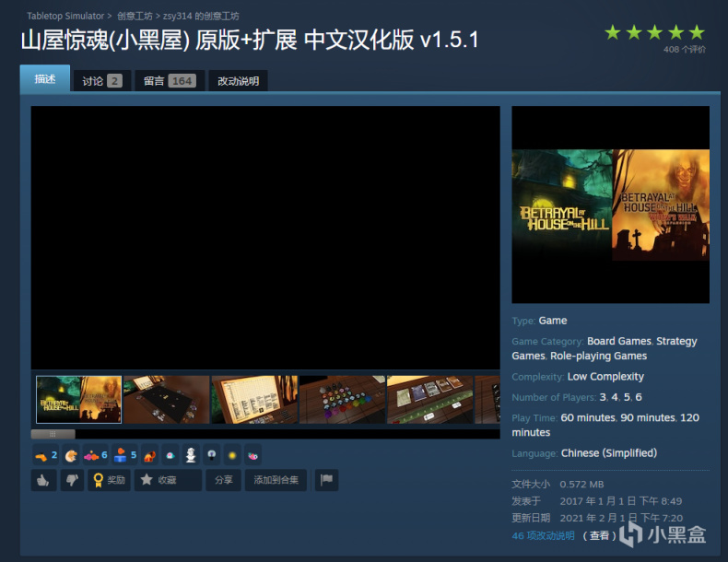728x562 pixels.
Task: Click 添加到合集 to add to collection
Action: pos(276,480)
